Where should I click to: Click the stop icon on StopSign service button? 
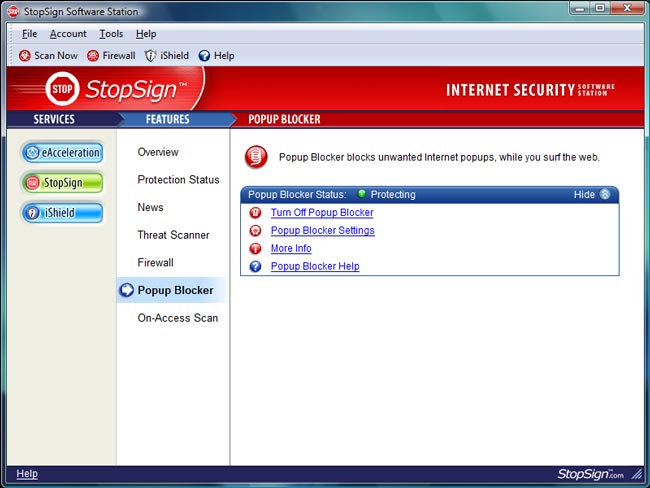pos(32,183)
